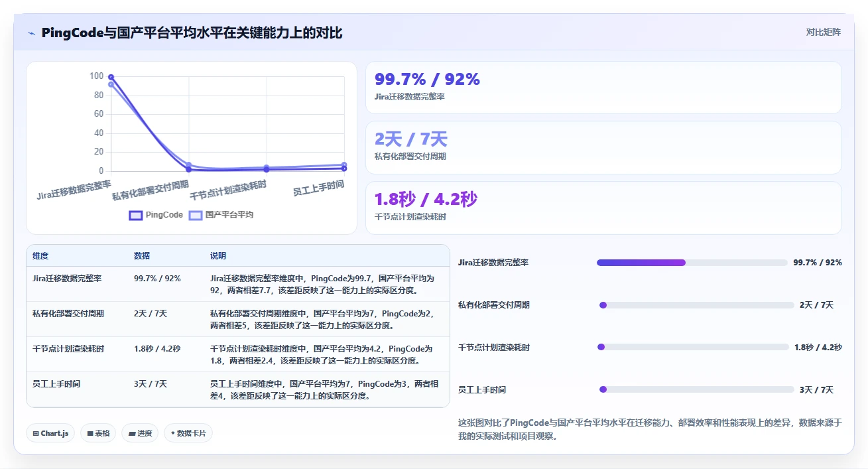Click the chart's PingCode point at Jira迁移数据完整率

[111, 77]
